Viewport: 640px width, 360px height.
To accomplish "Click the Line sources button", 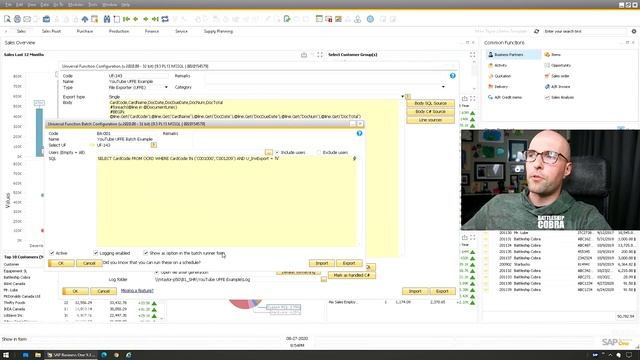I will click(x=430, y=120).
